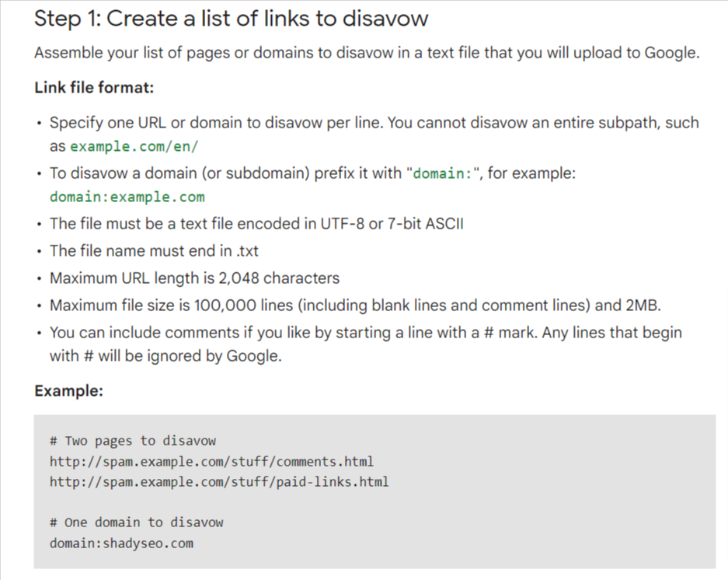Click the 'Link file format:' bold label
This screenshot has height=580, width=728.
(x=94, y=87)
